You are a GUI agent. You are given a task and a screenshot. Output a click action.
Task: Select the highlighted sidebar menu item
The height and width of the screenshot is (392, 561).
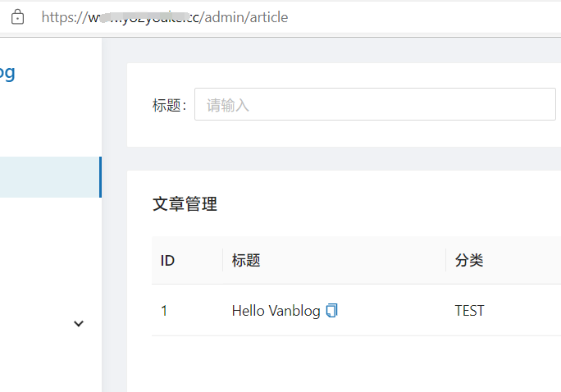click(51, 177)
